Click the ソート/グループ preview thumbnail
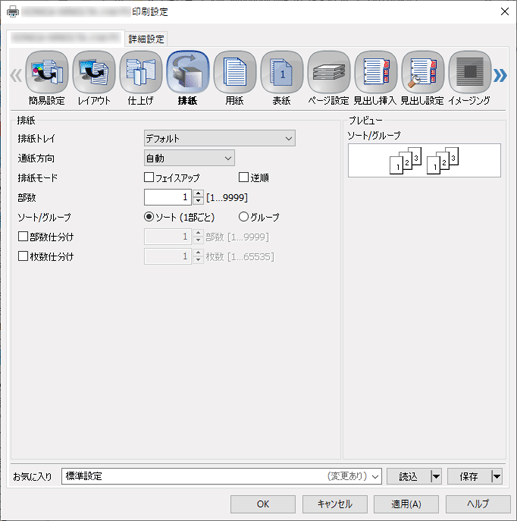The height and width of the screenshot is (521, 517). 424,160
